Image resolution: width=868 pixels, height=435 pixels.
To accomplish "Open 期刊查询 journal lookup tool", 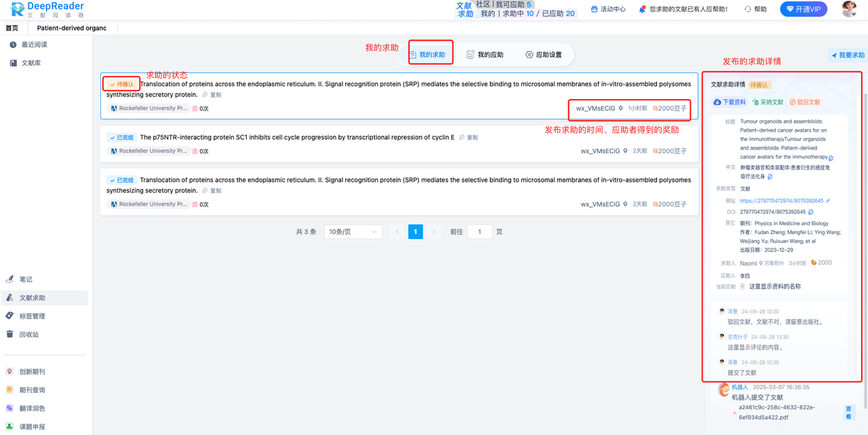I will click(x=31, y=390).
